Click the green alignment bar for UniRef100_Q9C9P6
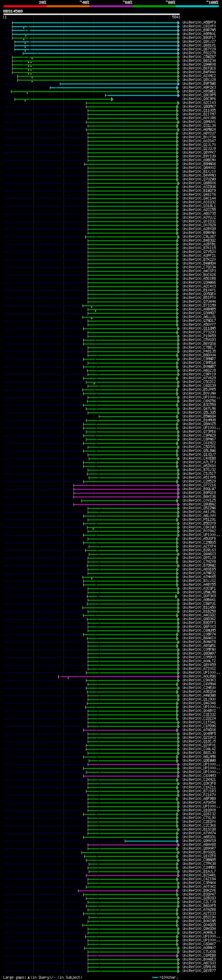 [x=64, y=99]
